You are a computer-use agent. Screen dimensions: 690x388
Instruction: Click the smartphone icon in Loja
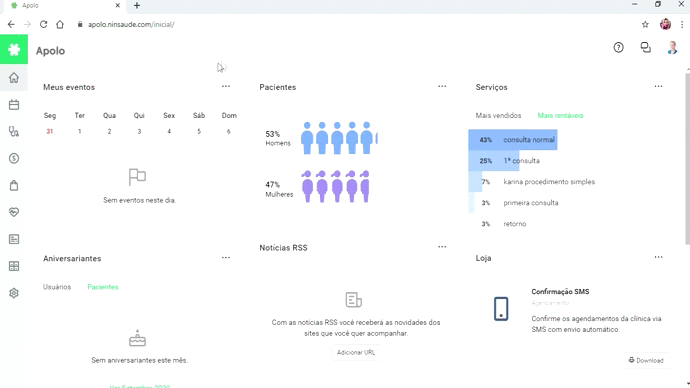[501, 308]
